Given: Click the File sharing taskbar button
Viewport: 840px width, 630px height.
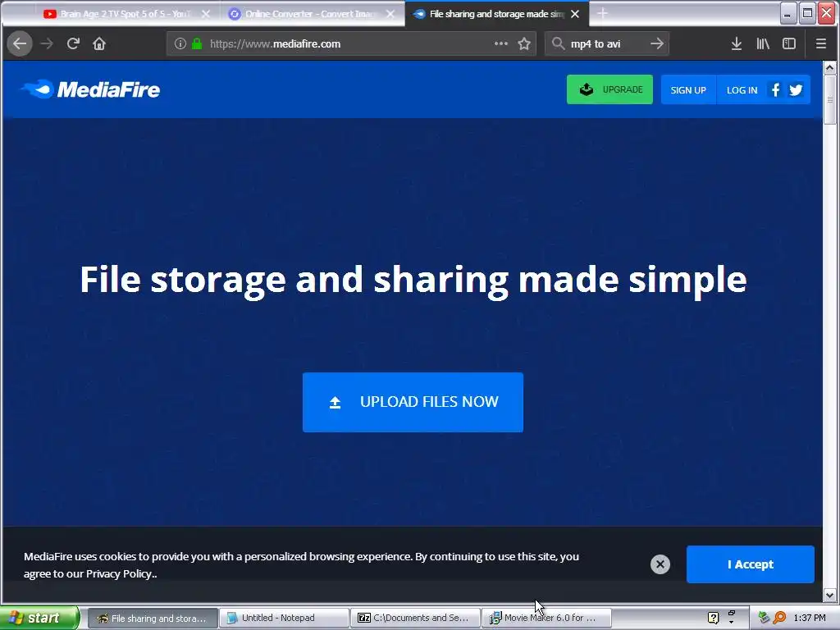Looking at the screenshot, I should point(153,618).
